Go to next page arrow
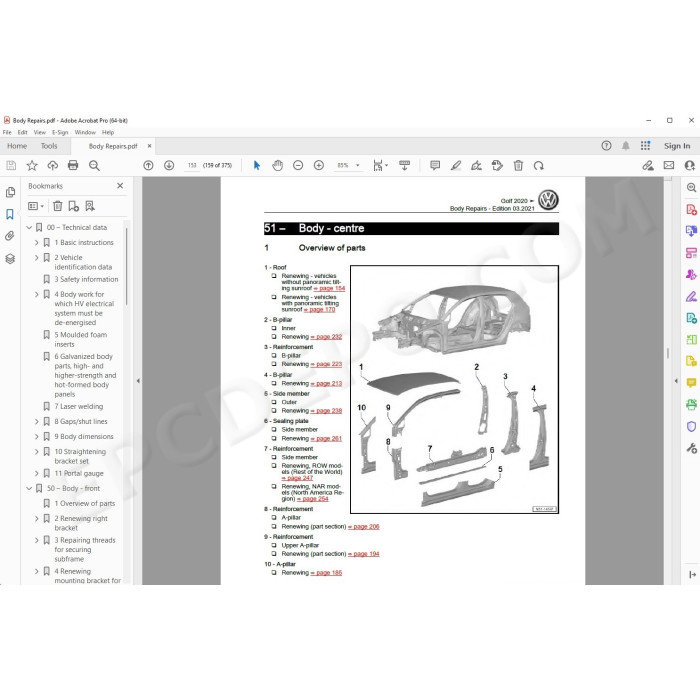The height and width of the screenshot is (700, 700). (169, 166)
